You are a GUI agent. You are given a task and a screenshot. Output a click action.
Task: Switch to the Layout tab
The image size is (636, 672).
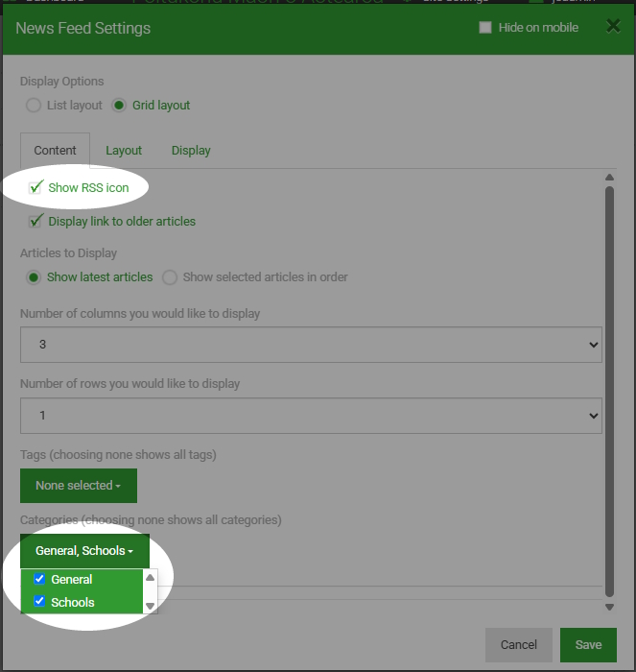[x=124, y=151]
